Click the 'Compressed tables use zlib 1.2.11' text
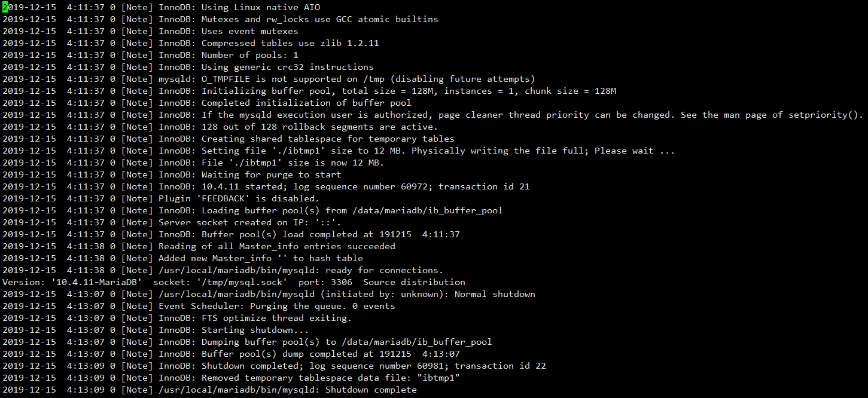Viewport: 868px width, 398px height. [x=290, y=43]
